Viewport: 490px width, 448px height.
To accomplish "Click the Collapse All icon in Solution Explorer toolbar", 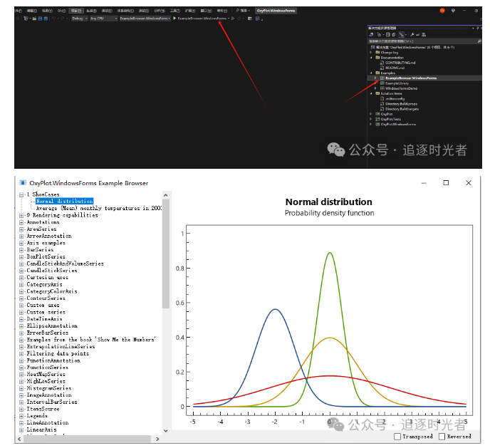I will (388, 35).
